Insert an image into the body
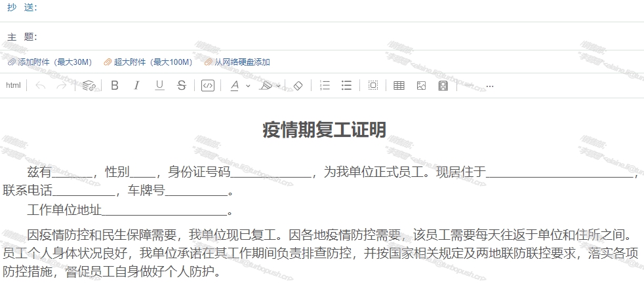The image size is (644, 289). [x=421, y=85]
